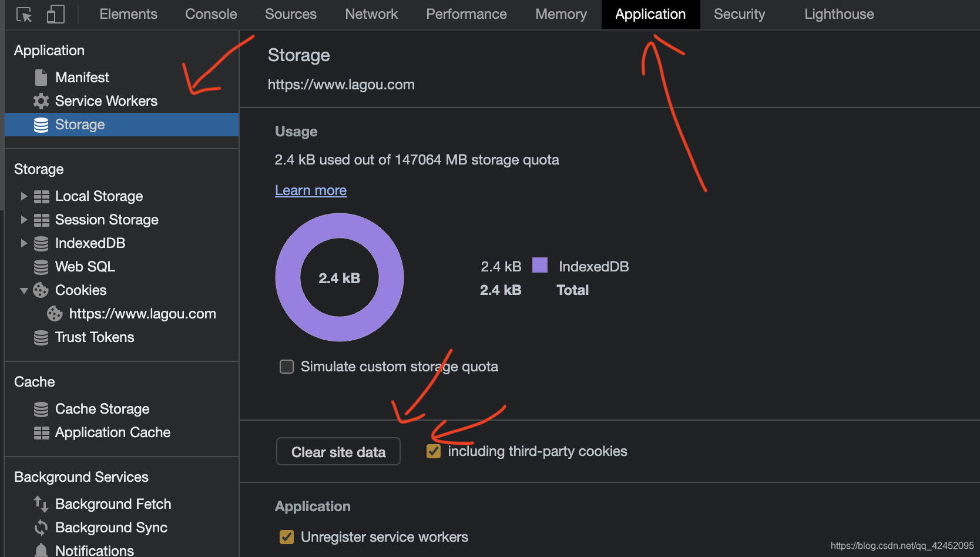Expand the Local Storage tree node
The width and height of the screenshot is (980, 557).
(x=24, y=196)
